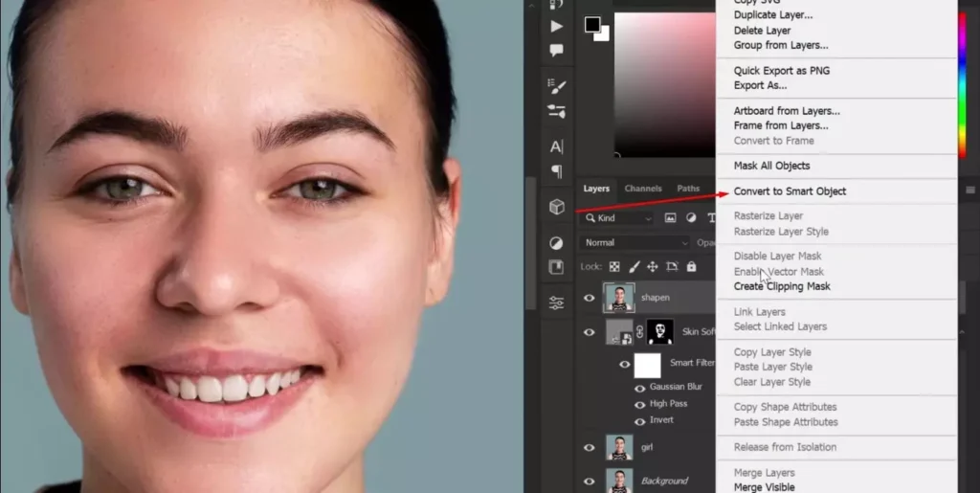The image size is (980, 493).
Task: Select Export As menu entry
Action: (x=760, y=85)
